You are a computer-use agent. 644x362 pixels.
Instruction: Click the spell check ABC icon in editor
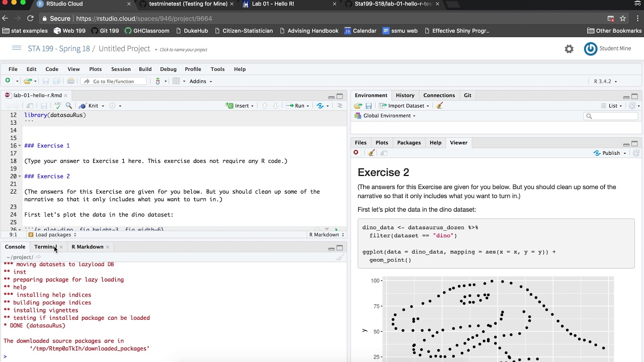(x=58, y=106)
